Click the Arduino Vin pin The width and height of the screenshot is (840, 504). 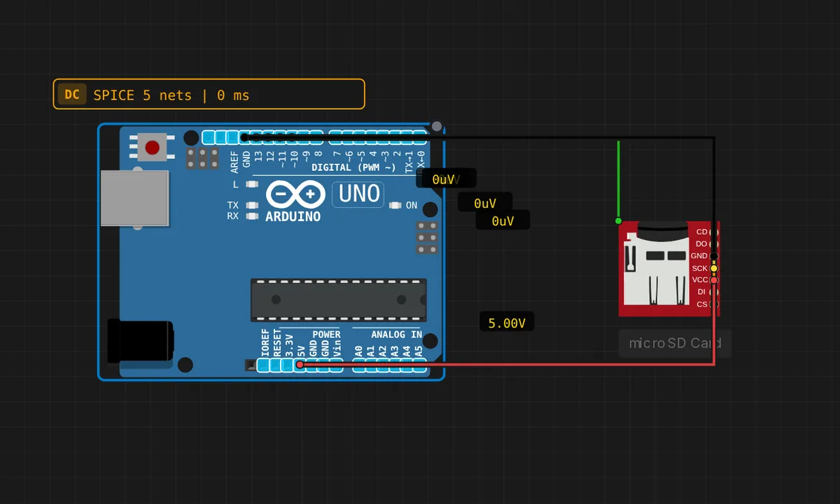pyautogui.click(x=337, y=365)
